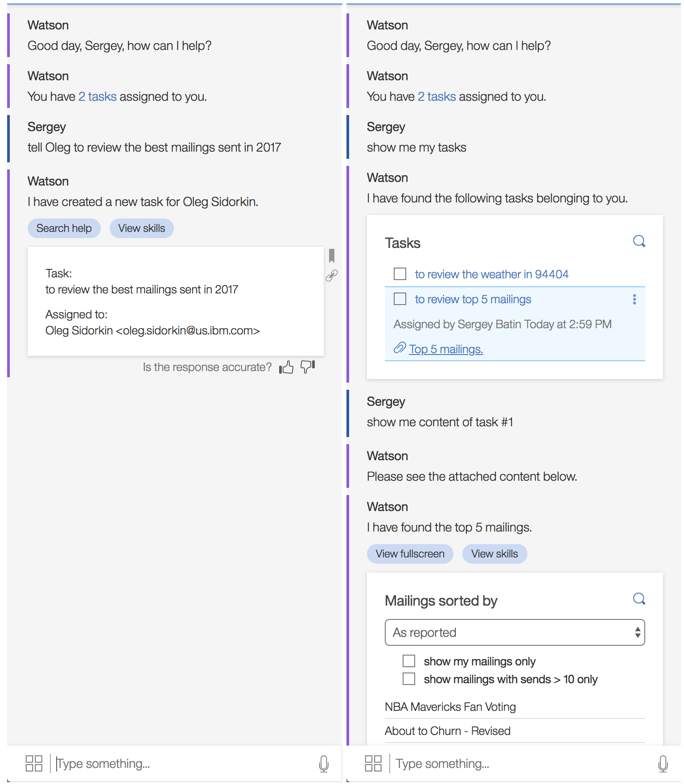Click 'Assigned by Sergey Batin Today at 2:59 PM'
684x784 pixels.
pos(503,324)
